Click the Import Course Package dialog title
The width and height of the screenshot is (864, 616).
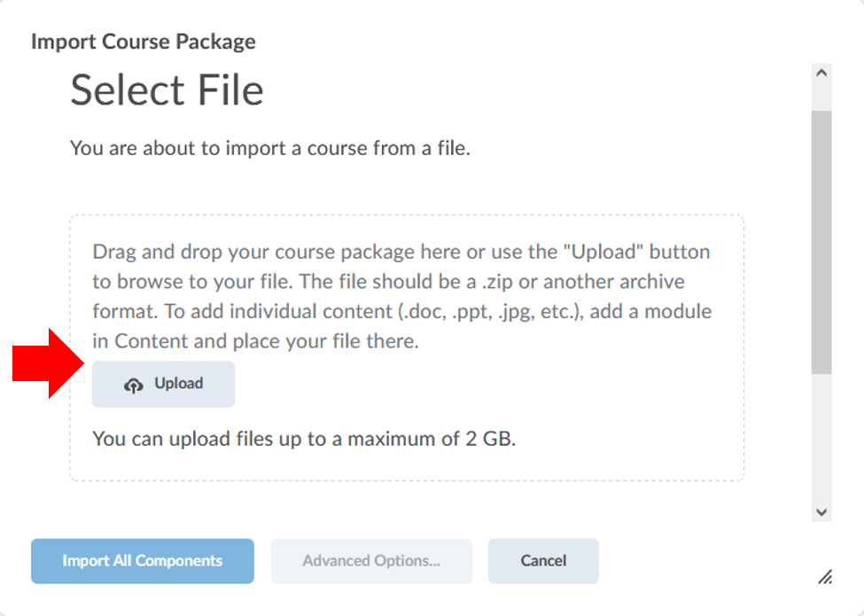(143, 41)
